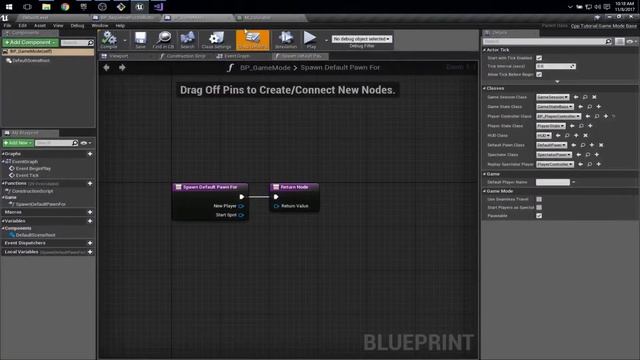Start Simulation from the toolbar

[x=286, y=40]
